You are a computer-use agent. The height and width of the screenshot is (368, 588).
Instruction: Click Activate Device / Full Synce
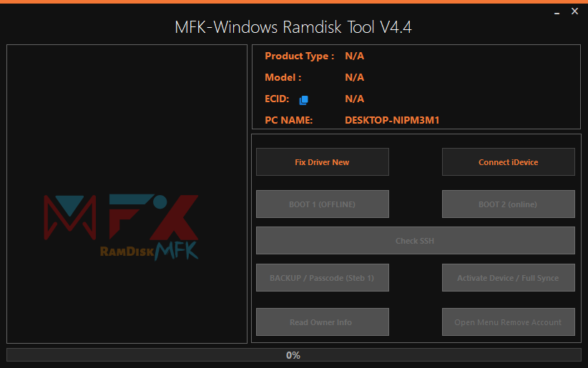(x=508, y=278)
